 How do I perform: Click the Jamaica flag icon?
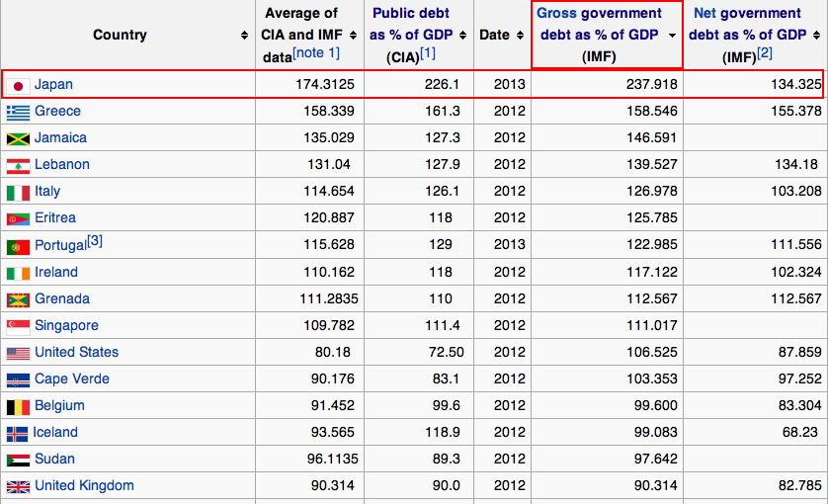click(x=18, y=138)
